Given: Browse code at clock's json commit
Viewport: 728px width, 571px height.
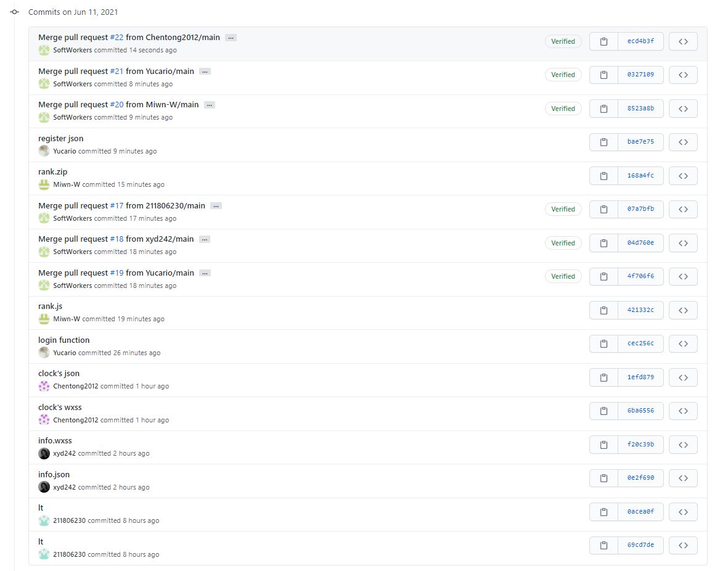Looking at the screenshot, I should [683, 377].
